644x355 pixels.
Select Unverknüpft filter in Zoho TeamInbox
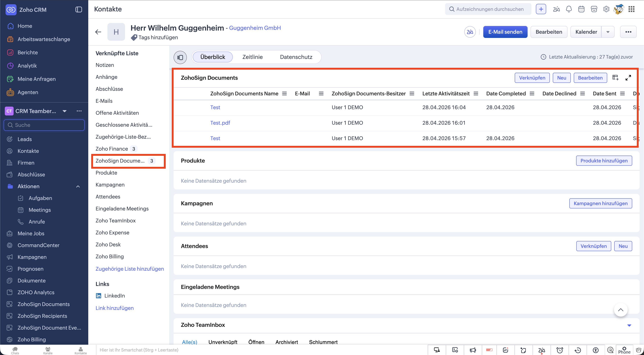pyautogui.click(x=223, y=342)
